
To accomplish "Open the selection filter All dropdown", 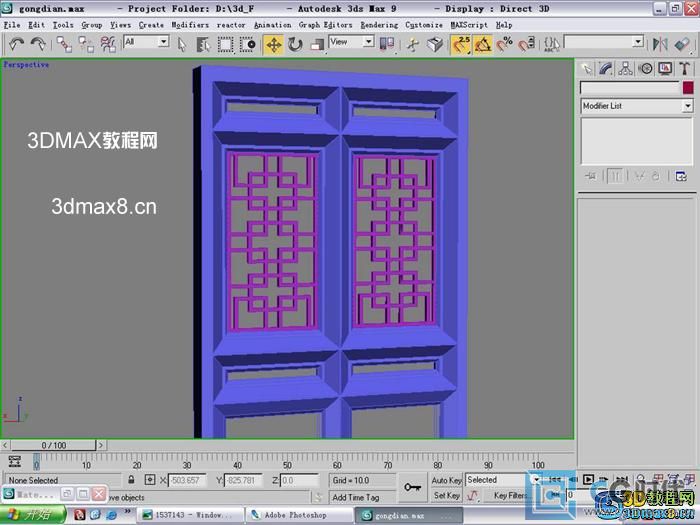I will tap(146, 42).
